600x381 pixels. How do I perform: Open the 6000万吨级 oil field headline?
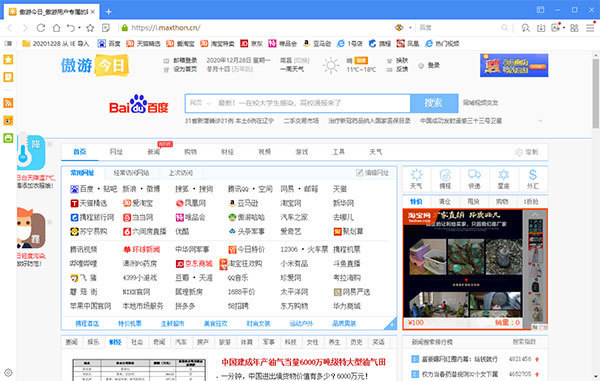pos(303,362)
